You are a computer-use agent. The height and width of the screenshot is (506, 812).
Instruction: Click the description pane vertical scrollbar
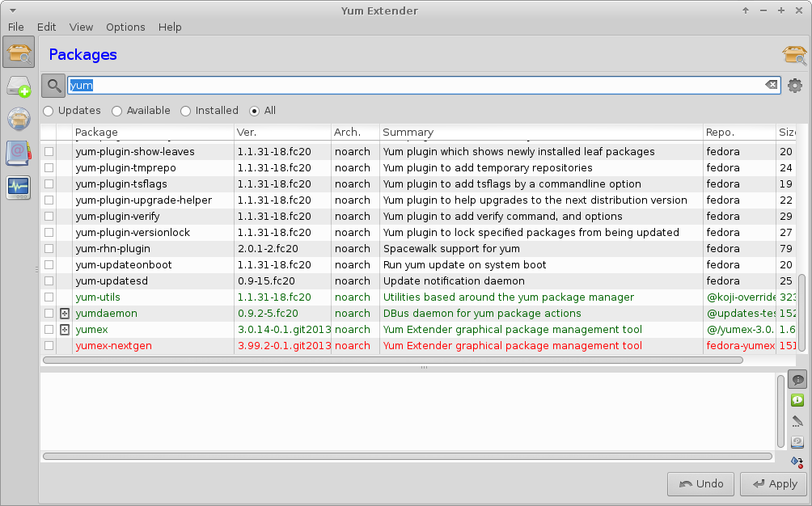pyautogui.click(x=781, y=412)
